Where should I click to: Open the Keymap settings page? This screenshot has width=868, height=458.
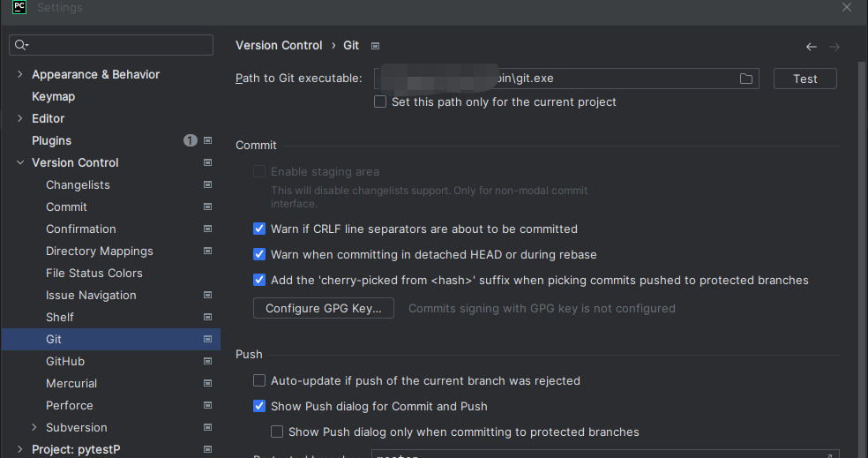click(x=53, y=96)
